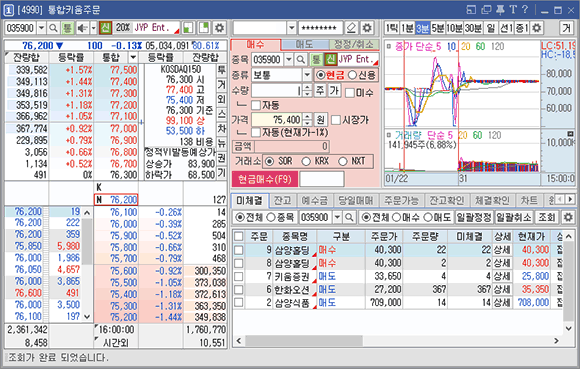Open the chart settings gear
The height and width of the screenshot is (369, 580).
537,28
